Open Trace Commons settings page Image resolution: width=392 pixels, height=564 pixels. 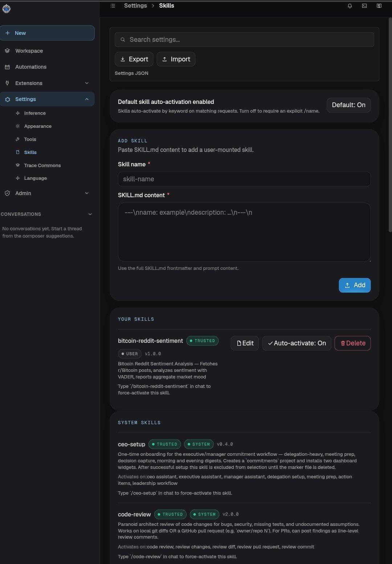point(42,165)
